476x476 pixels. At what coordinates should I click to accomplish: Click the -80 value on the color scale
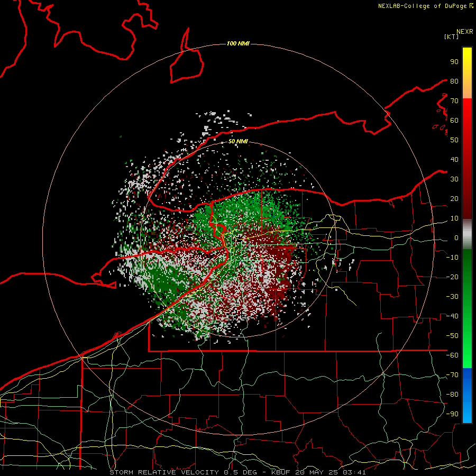pos(452,395)
